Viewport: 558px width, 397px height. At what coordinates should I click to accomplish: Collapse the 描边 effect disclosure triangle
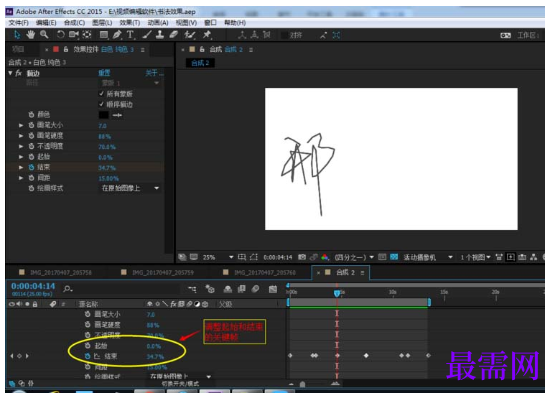click(10, 73)
